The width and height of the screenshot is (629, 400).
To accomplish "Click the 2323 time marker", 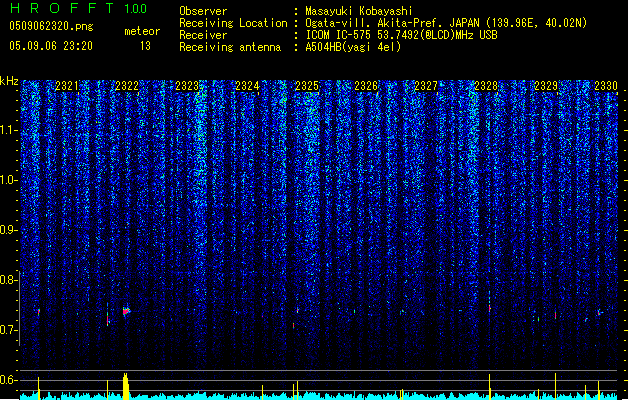I will [187, 85].
